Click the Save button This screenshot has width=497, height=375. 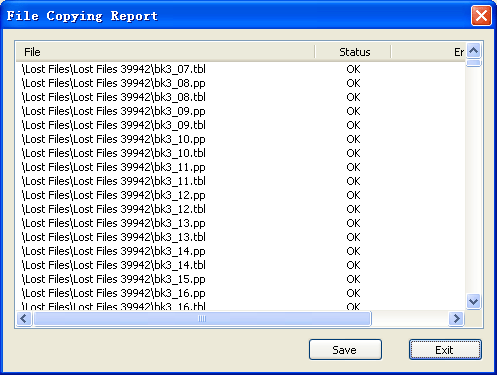click(x=345, y=350)
